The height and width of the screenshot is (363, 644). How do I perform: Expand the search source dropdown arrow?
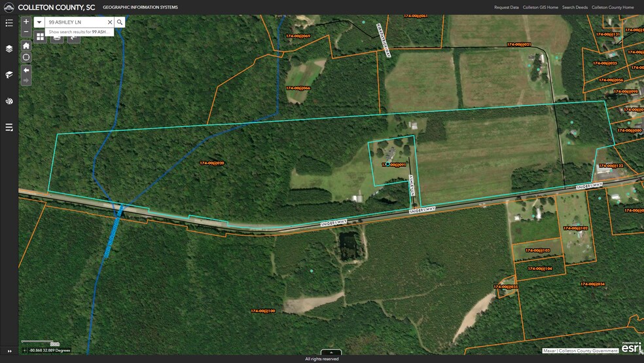(39, 22)
